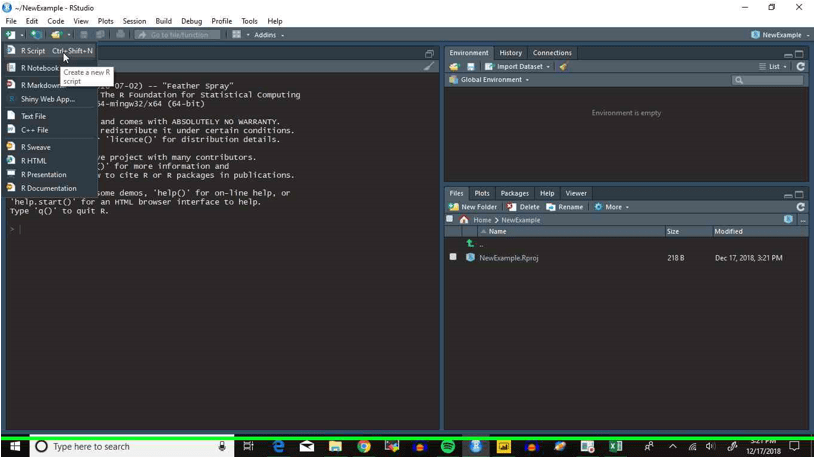
Task: Open the Tools menu
Action: (249, 21)
